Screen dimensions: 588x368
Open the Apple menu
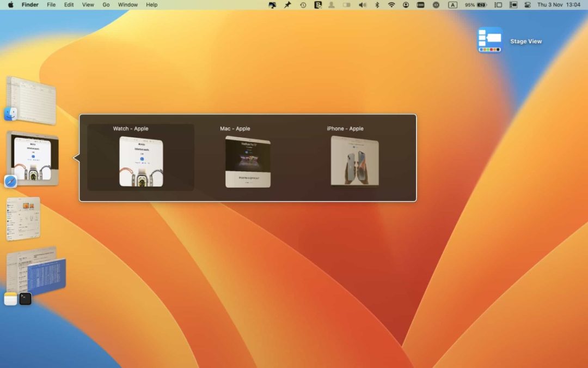pyautogui.click(x=10, y=5)
